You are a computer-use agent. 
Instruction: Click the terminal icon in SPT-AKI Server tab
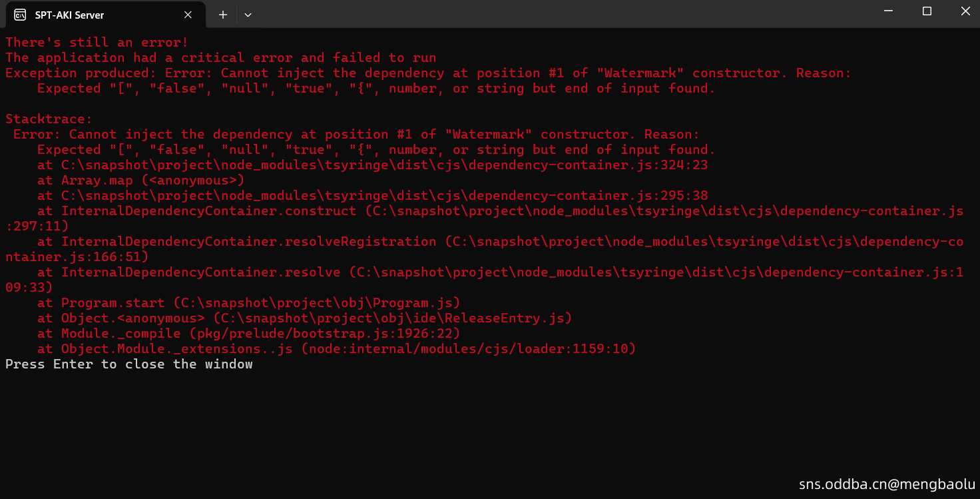pyautogui.click(x=20, y=15)
